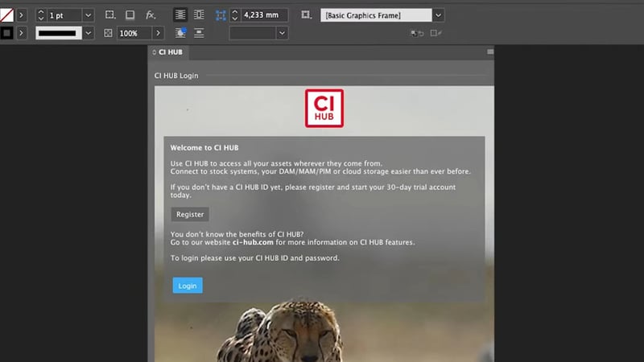Image resolution: width=644 pixels, height=362 pixels.
Task: Click the clear attributes not defined icon
Action: point(436,33)
